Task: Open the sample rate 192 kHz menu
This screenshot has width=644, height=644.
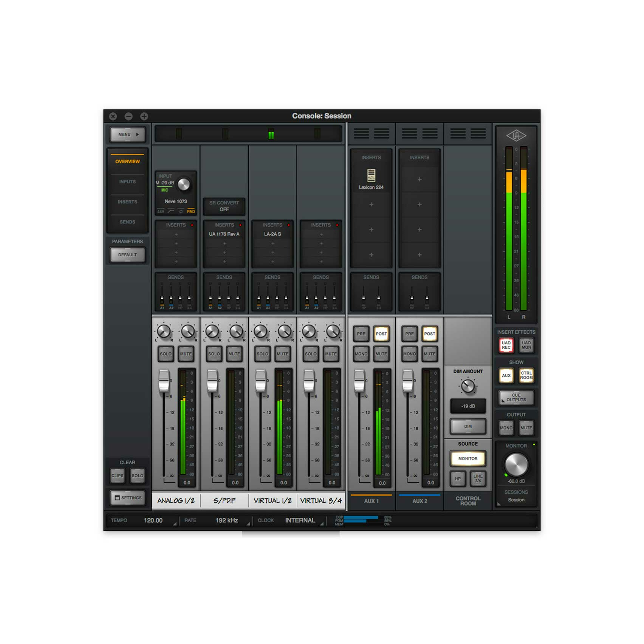Action: 227,520
